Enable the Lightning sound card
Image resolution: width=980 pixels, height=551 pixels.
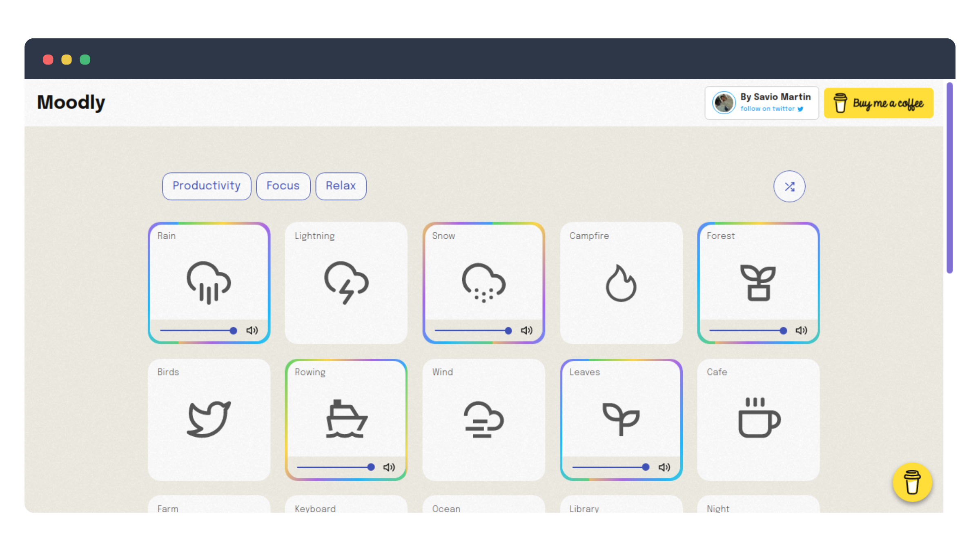tap(346, 282)
